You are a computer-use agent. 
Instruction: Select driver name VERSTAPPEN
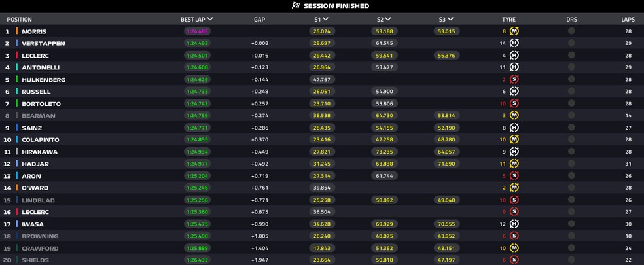43,44
